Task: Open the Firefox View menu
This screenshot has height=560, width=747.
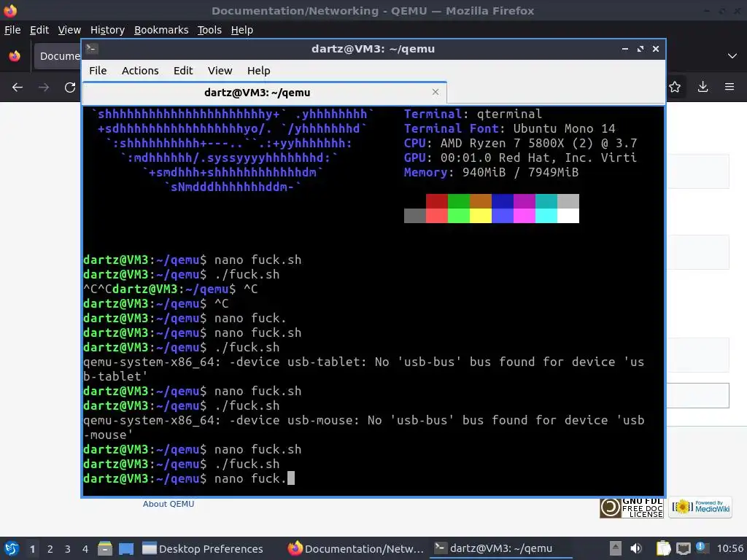Action: [69, 30]
